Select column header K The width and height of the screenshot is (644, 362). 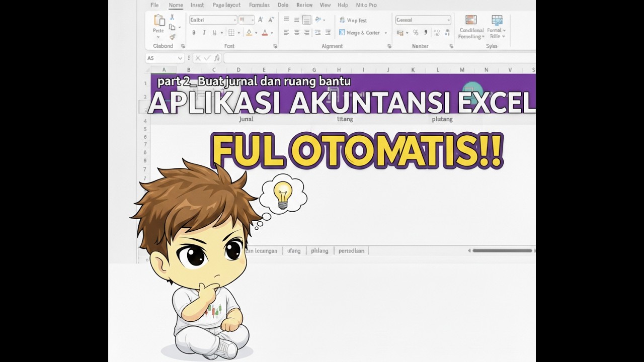413,70
